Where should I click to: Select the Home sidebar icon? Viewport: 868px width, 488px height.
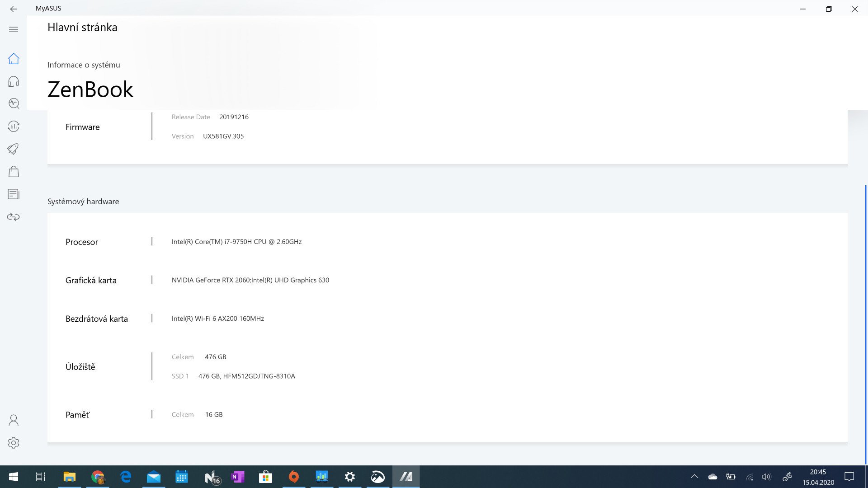tap(14, 59)
